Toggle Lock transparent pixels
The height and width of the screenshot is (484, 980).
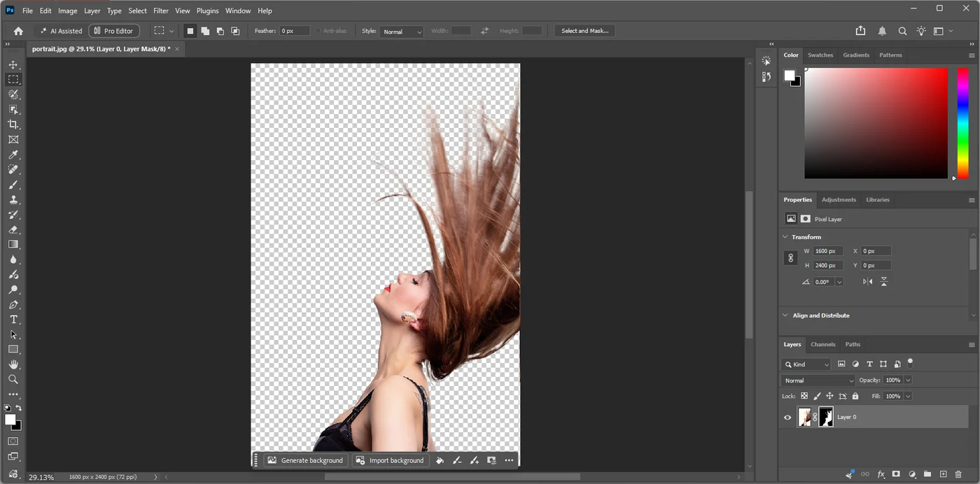(x=804, y=396)
